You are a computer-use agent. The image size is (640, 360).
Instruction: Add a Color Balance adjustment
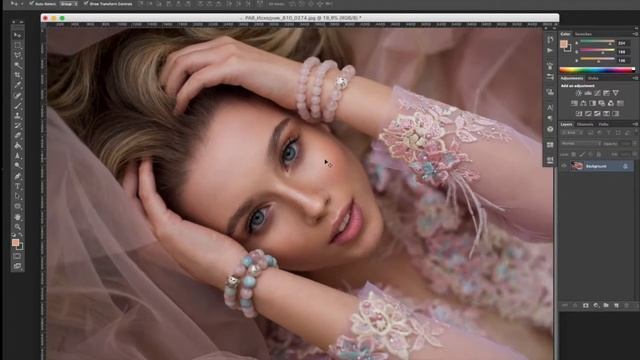[x=583, y=103]
